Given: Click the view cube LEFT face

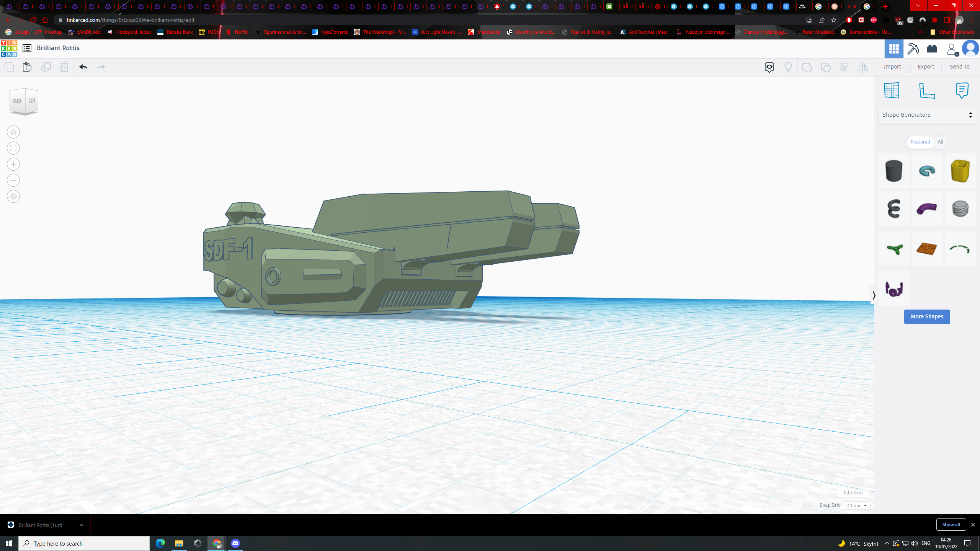Looking at the screenshot, I should 32,101.
